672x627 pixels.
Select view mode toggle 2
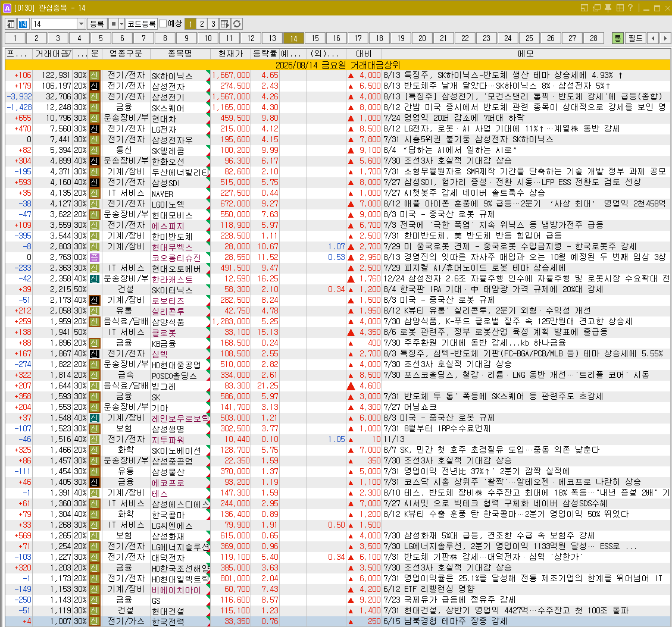coord(202,24)
